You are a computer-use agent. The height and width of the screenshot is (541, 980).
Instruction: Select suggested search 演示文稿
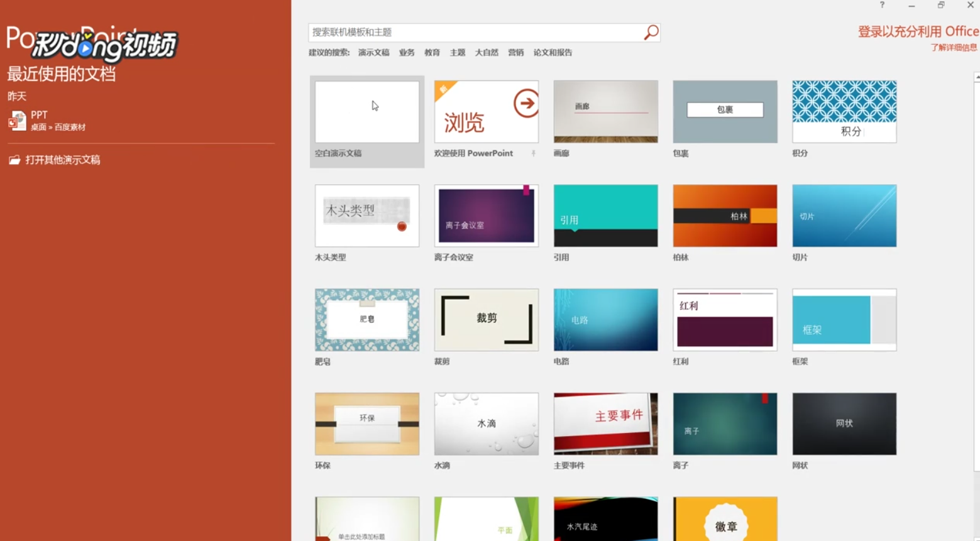(x=373, y=53)
